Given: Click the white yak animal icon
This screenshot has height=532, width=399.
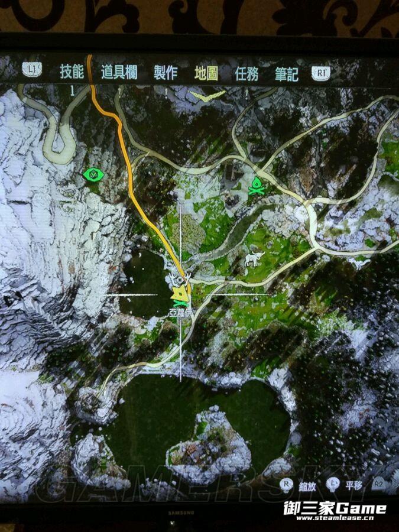Looking at the screenshot, I should [x=255, y=258].
